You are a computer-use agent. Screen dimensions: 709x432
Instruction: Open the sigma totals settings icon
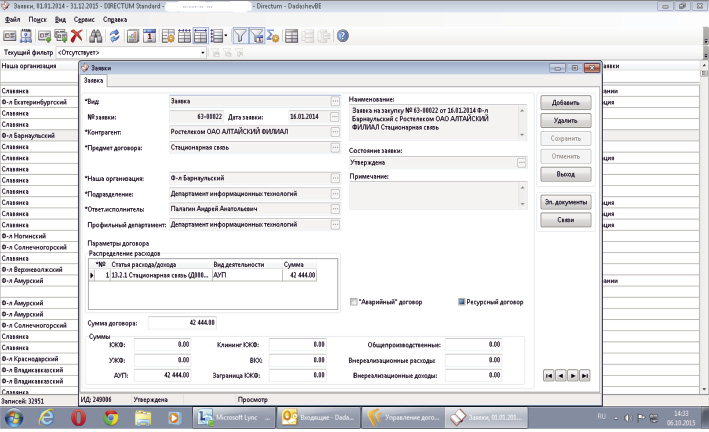tap(273, 36)
